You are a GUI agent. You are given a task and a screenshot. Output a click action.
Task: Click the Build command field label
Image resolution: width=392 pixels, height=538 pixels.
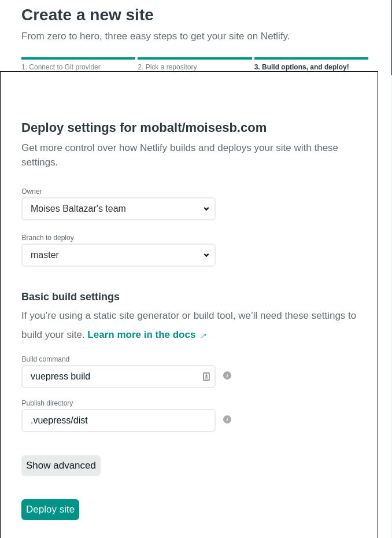[x=46, y=359]
